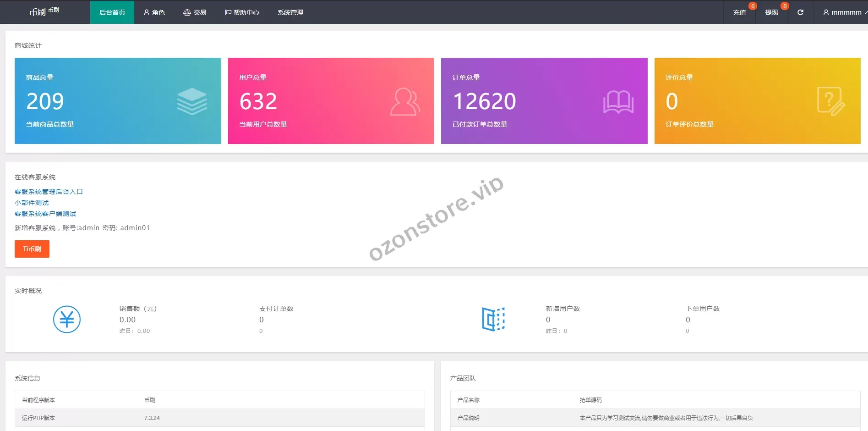The image size is (868, 431).
Task: Open the 客服系统管理后台入口 link
Action: [x=49, y=192]
